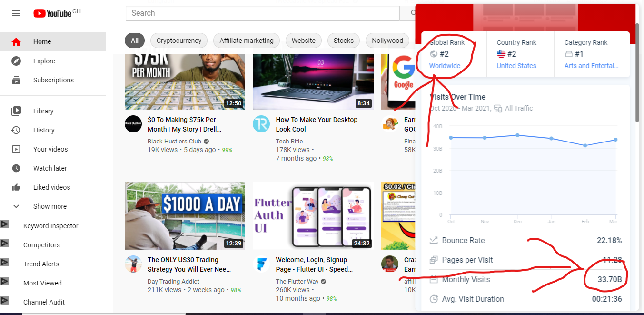The width and height of the screenshot is (644, 315).
Task: Click the United States flag icon
Action: pos(501,54)
